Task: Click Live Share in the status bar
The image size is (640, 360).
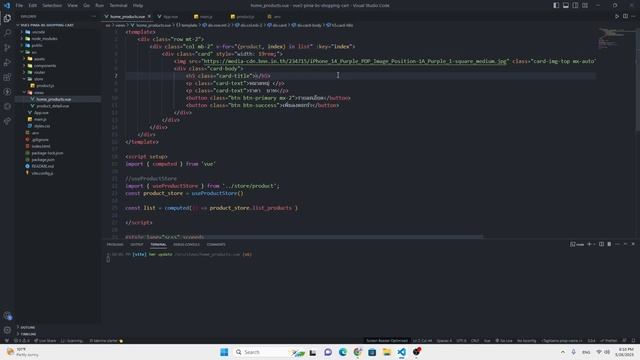Action: [45, 340]
